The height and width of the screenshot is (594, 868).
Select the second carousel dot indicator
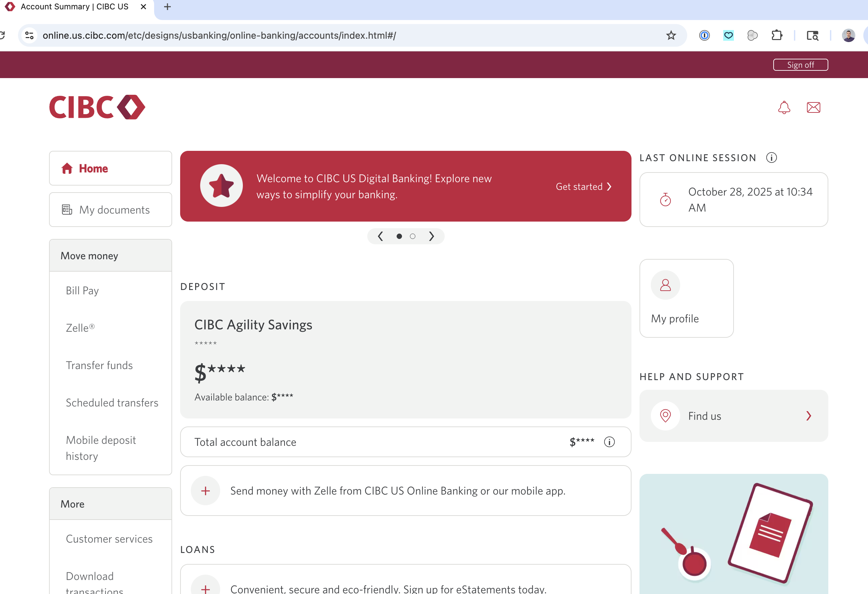tap(412, 236)
